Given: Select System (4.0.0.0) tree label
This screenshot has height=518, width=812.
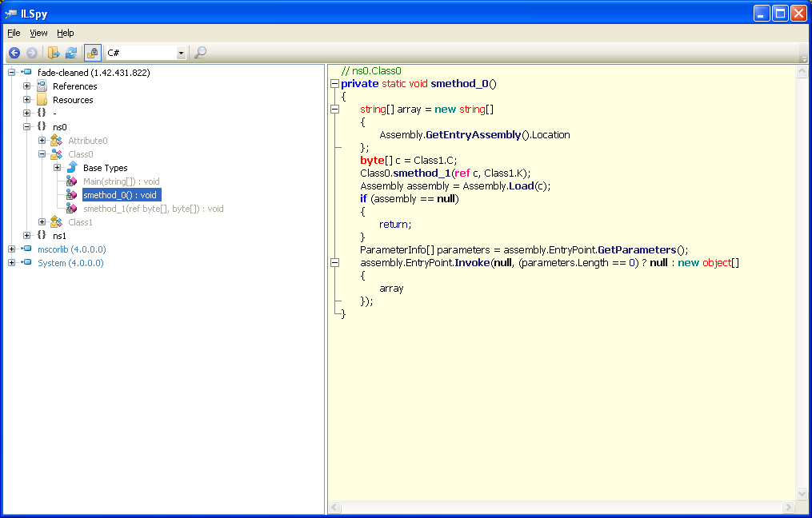Looking at the screenshot, I should pos(70,263).
